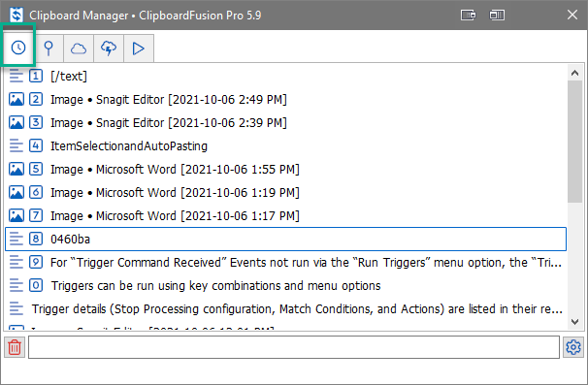Select the 'Trigger details (Stop Processing' item

285,308
